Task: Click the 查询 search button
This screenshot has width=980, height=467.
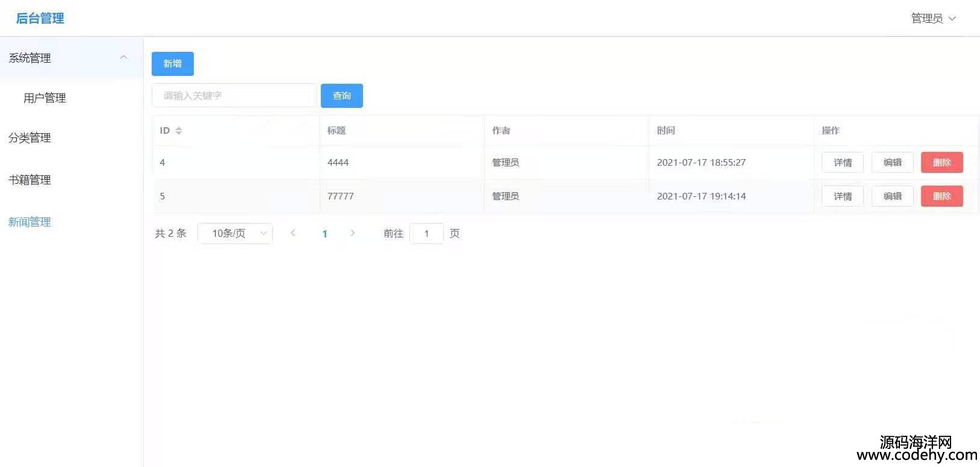Action: [x=341, y=96]
